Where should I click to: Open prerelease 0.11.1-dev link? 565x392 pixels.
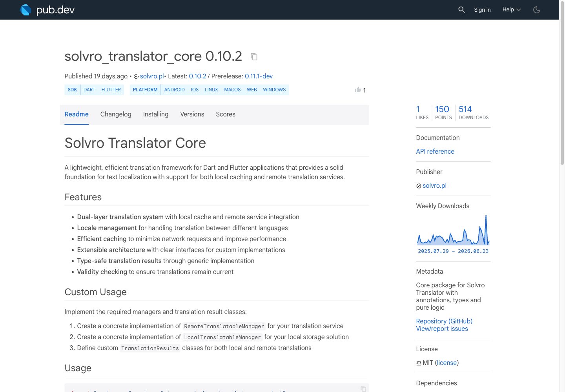[259, 76]
